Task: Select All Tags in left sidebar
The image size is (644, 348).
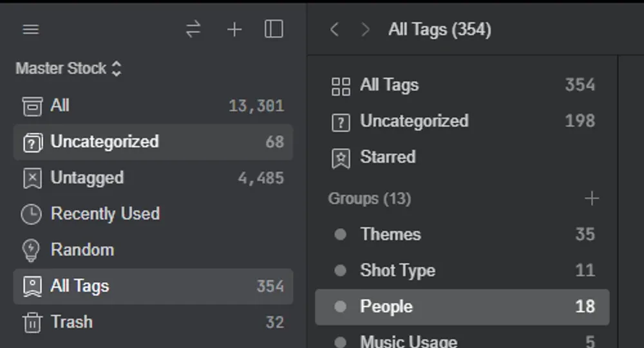Action: 153,286
